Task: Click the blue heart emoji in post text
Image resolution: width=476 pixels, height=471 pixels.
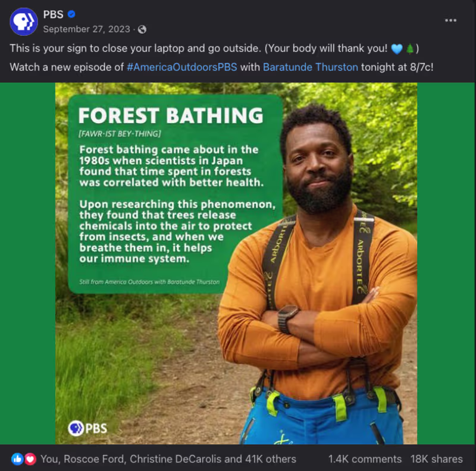Action: click(397, 48)
